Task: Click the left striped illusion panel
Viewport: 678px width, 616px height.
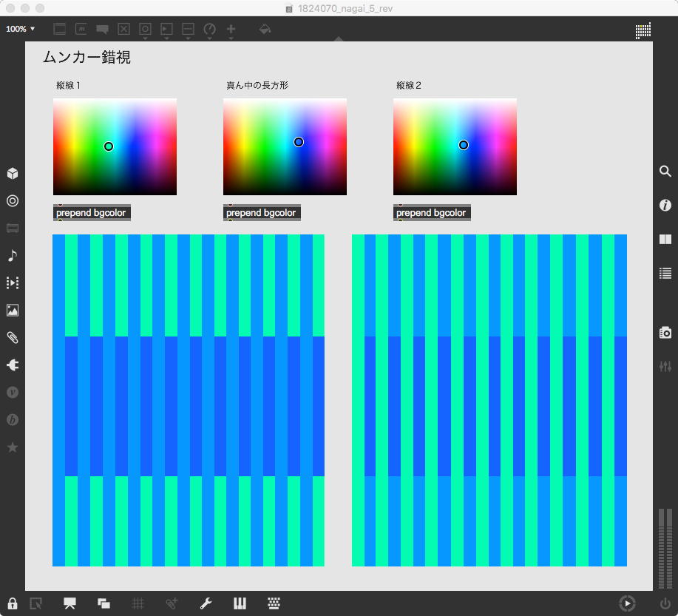Action: tap(188, 400)
